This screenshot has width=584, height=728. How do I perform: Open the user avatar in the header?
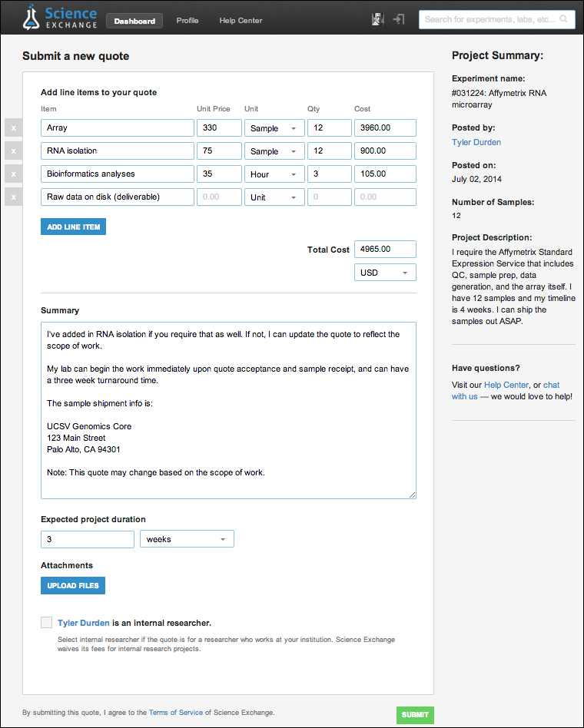coord(377,19)
